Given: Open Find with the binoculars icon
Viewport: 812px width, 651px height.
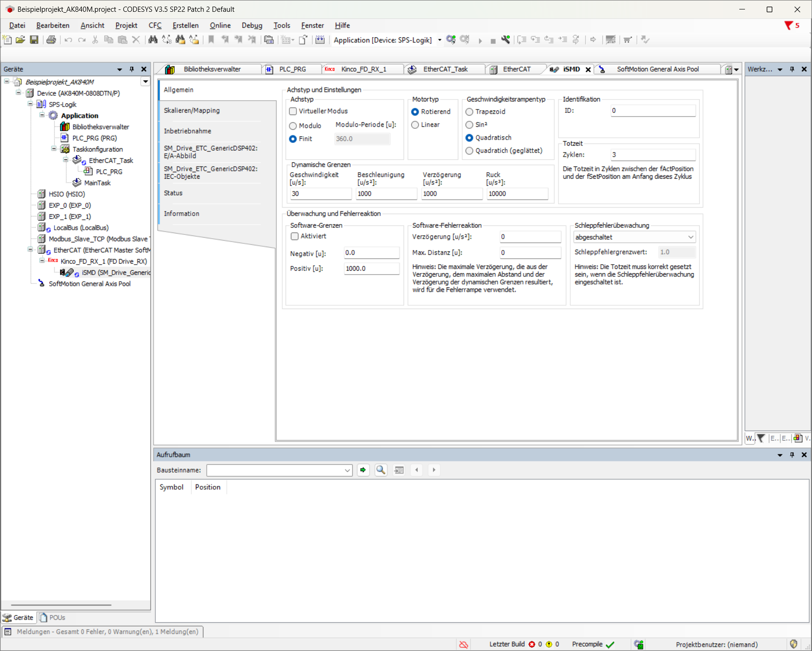Looking at the screenshot, I should 152,40.
